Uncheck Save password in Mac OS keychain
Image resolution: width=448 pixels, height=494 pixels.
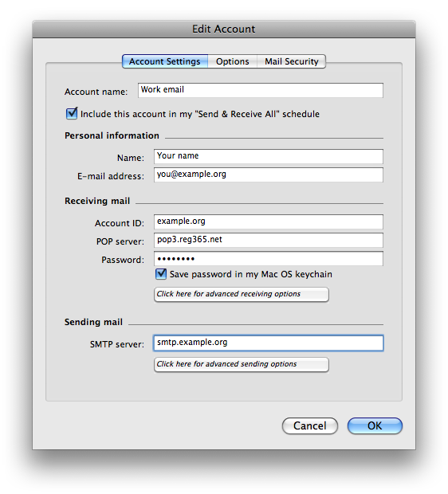(161, 274)
